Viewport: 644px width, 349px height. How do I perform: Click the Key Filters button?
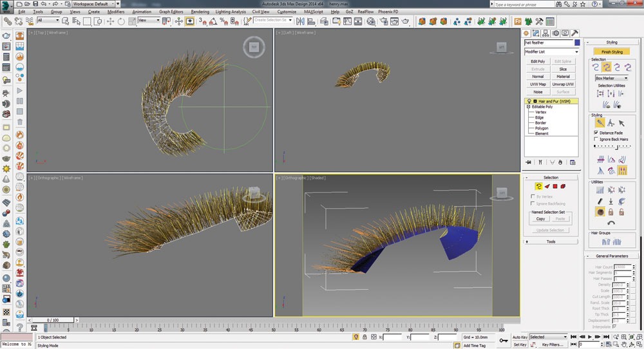553,344
